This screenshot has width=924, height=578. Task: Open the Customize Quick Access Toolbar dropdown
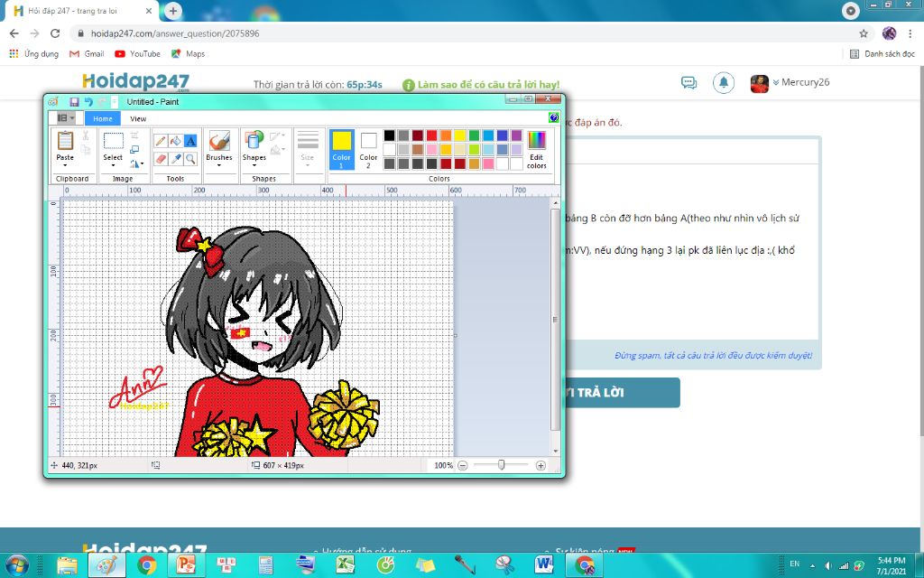(x=115, y=101)
